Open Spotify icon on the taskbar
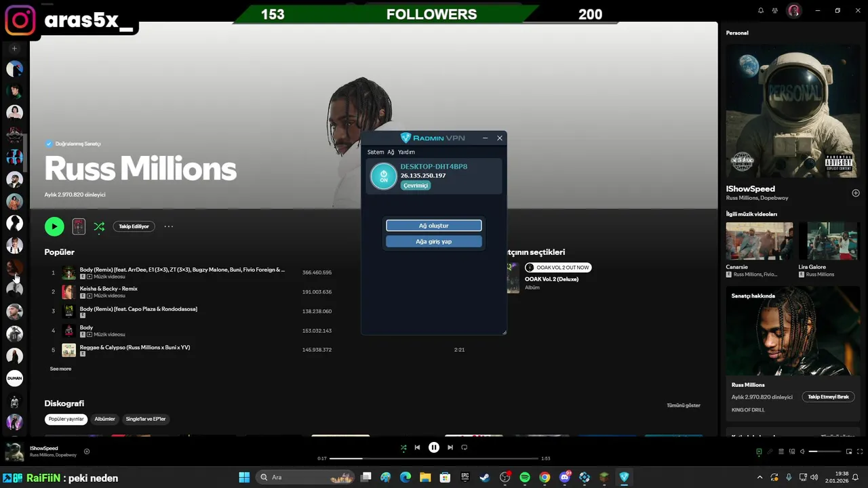 (525, 477)
